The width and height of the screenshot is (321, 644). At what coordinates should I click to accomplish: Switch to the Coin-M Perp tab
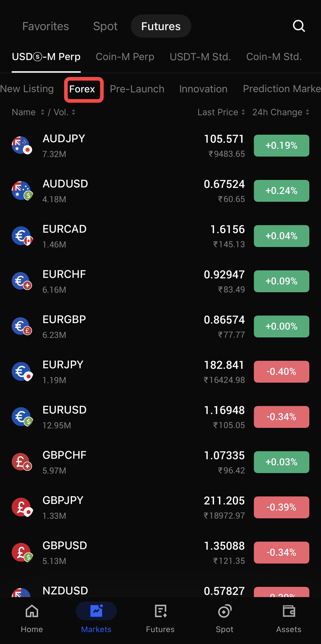(x=125, y=57)
